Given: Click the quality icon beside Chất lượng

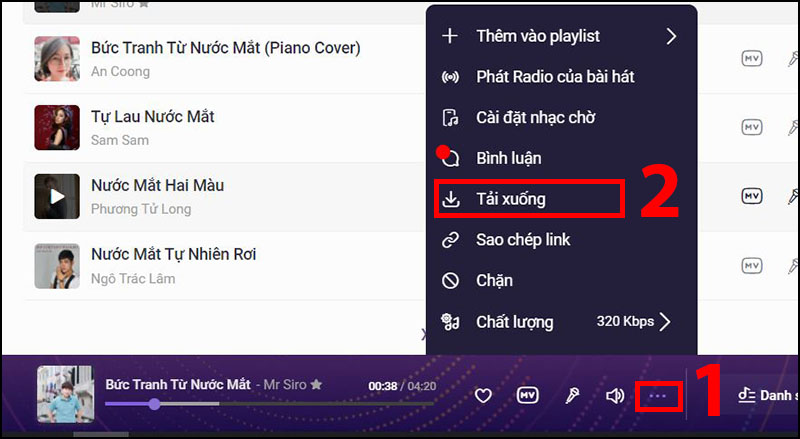Looking at the screenshot, I should click(451, 322).
